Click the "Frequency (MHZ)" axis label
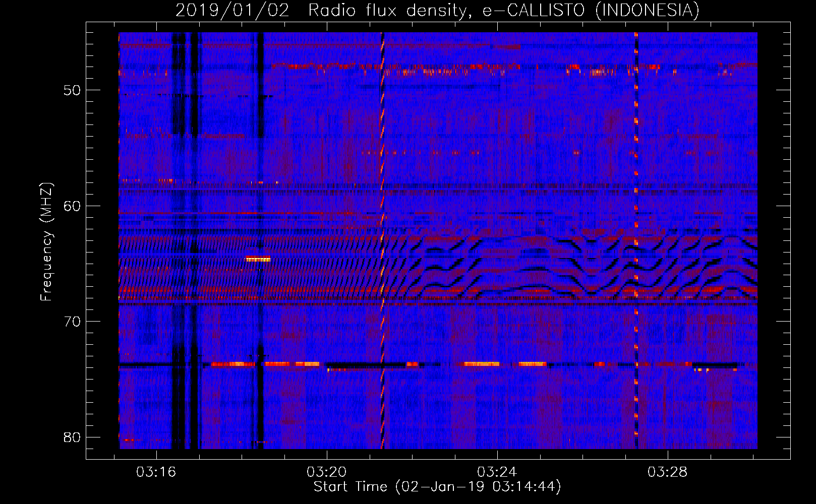The width and height of the screenshot is (816, 504). pos(46,241)
